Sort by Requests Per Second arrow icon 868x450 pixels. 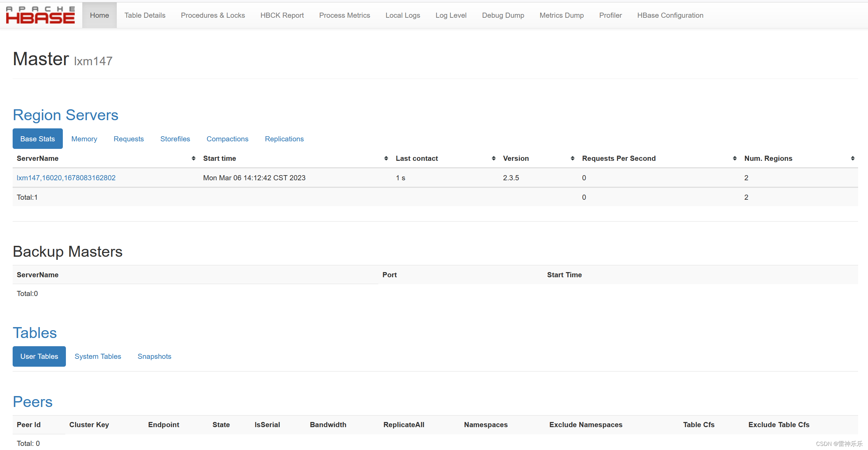click(x=734, y=158)
